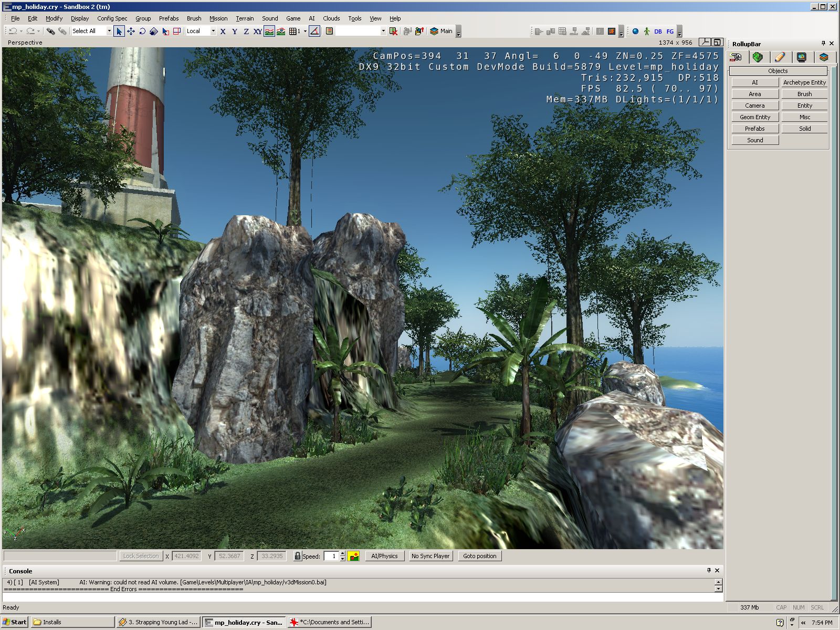
Task: Click the Brush object button
Action: click(x=804, y=94)
